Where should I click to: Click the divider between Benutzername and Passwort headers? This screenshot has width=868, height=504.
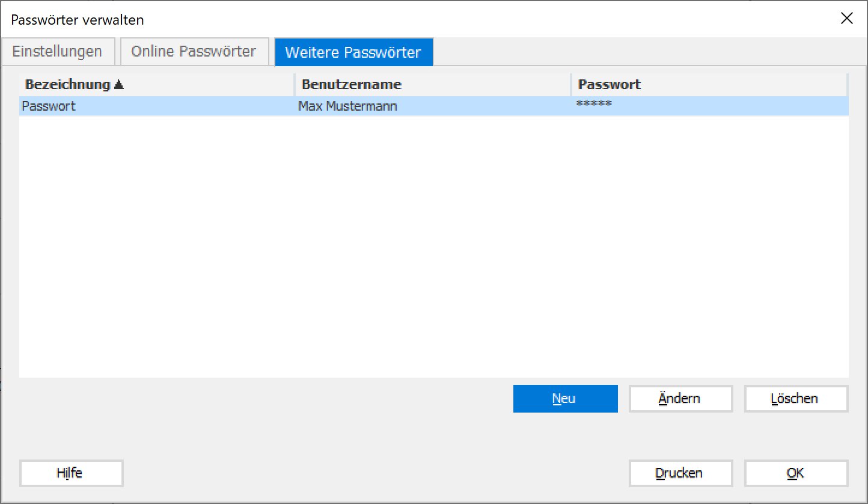[x=571, y=85]
